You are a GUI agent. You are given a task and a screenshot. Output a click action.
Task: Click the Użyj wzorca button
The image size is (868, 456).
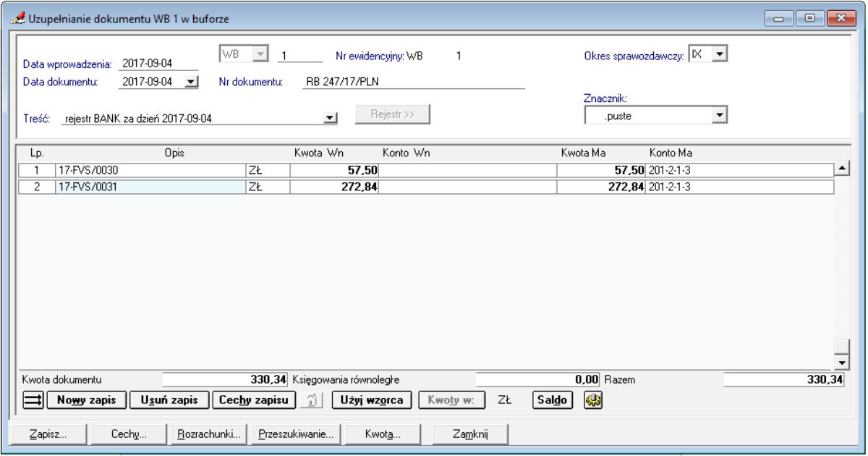point(373,400)
